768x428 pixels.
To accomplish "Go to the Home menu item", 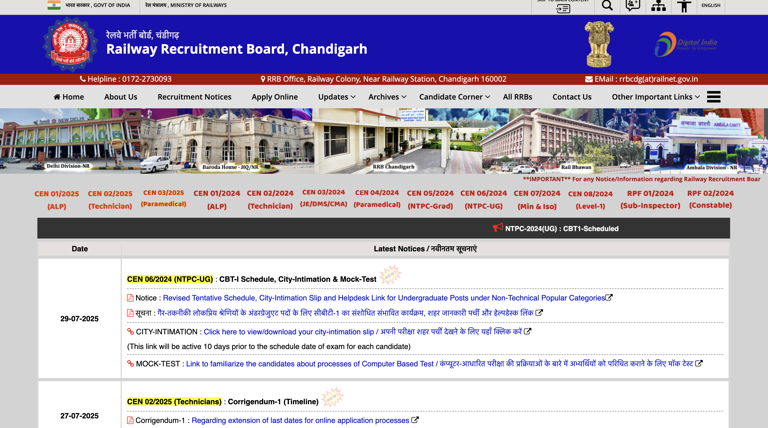I will pos(68,97).
